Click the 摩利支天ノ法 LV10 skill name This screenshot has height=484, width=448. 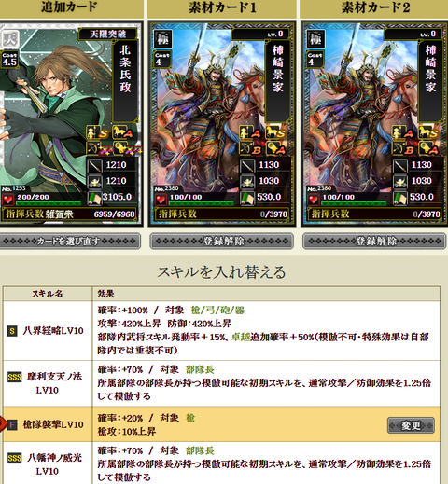click(x=54, y=383)
